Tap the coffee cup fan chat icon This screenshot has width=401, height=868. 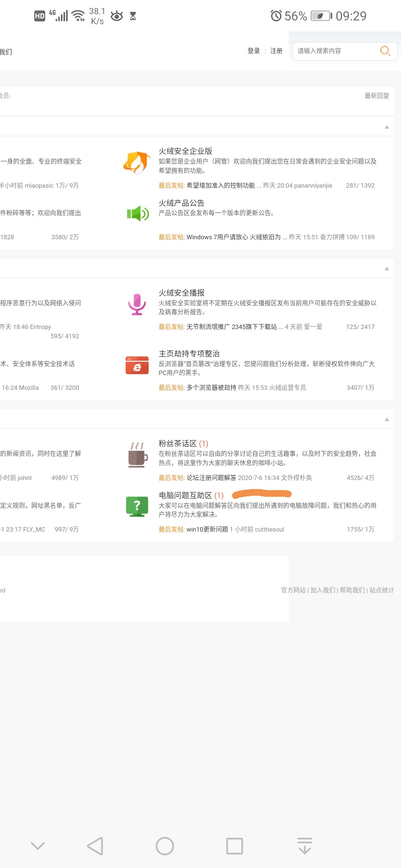click(x=137, y=454)
